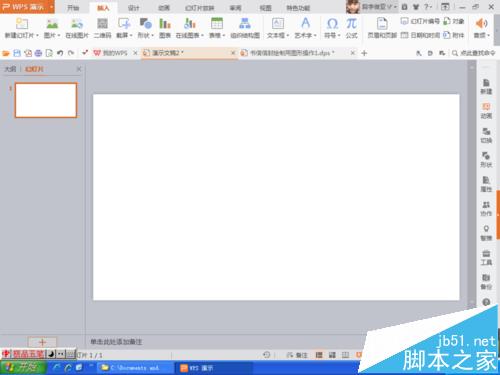The height and width of the screenshot is (375, 500).
Task: Click the Redo arrow
Action: click(71, 53)
